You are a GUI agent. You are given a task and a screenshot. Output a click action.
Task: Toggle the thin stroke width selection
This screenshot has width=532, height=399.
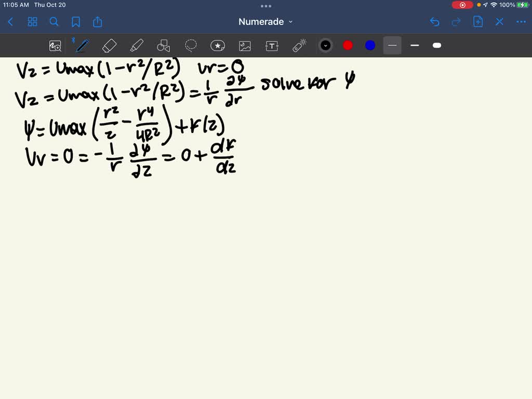[x=392, y=46]
